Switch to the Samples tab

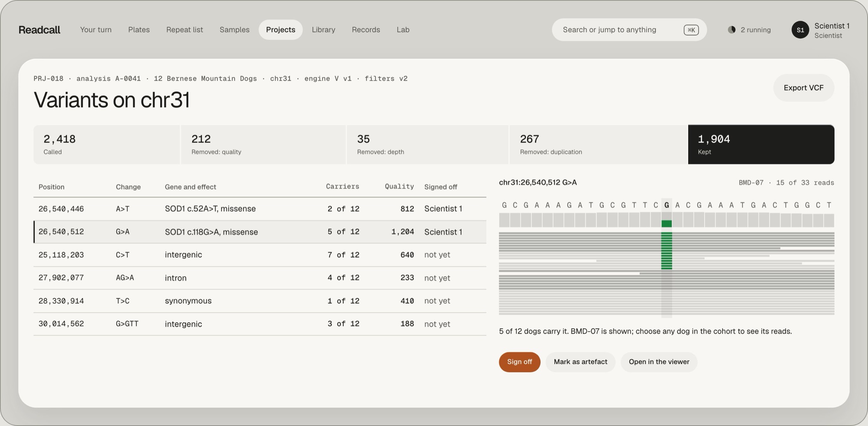[x=234, y=30]
